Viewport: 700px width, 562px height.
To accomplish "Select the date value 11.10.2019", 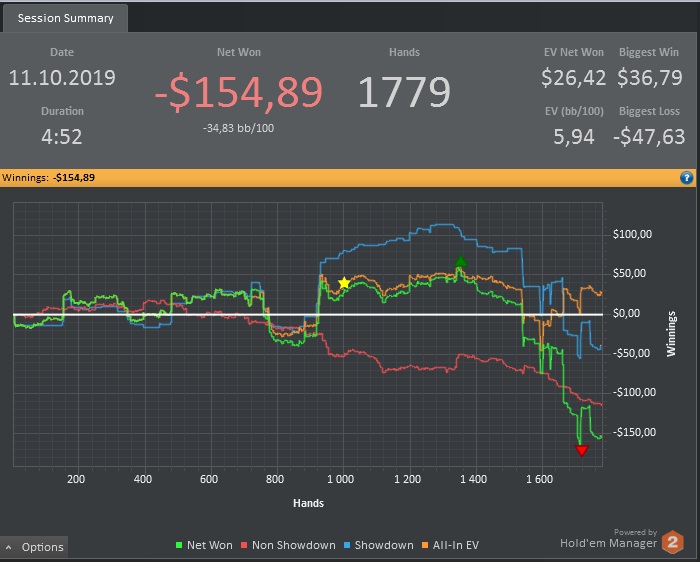I will pyautogui.click(x=62, y=78).
